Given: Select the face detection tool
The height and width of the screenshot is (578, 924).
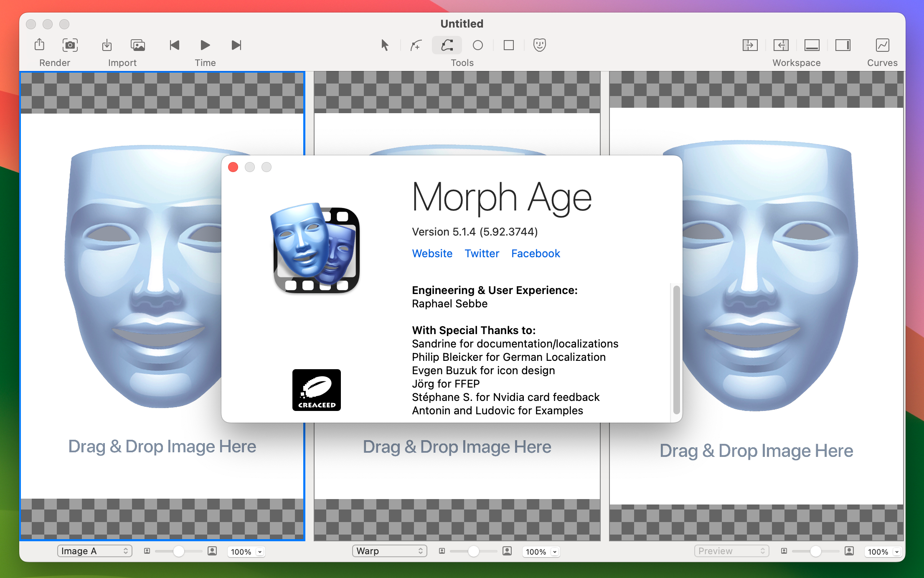Looking at the screenshot, I should click(x=540, y=45).
